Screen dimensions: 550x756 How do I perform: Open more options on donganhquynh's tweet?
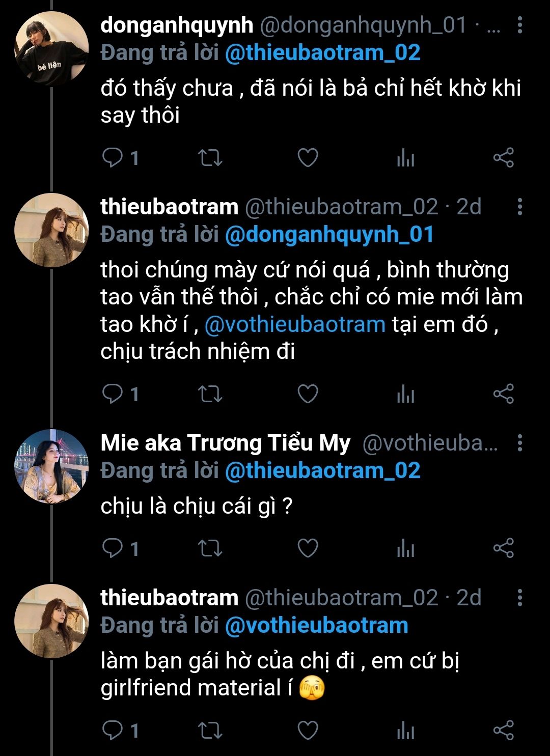519,24
